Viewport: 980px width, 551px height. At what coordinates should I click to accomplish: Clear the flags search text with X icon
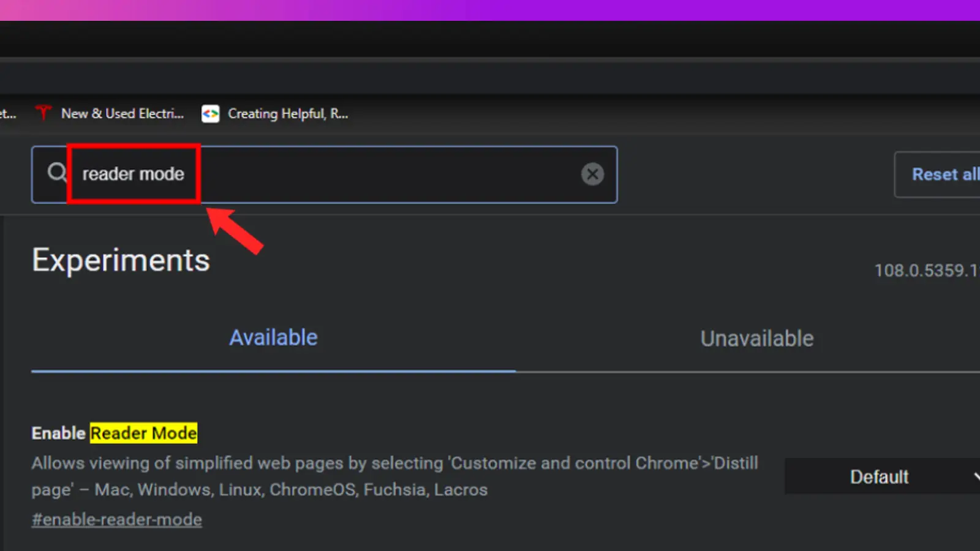tap(592, 174)
